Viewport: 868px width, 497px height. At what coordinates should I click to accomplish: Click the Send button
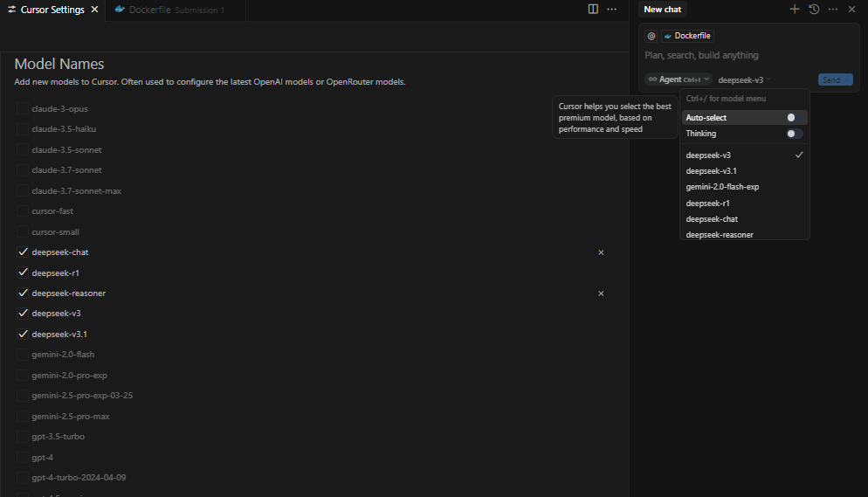[x=835, y=79]
